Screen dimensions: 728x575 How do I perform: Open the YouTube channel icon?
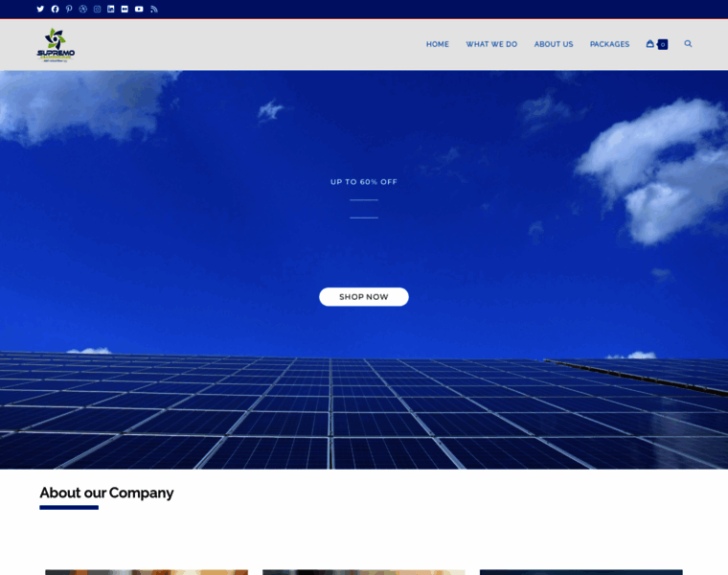[x=139, y=9]
